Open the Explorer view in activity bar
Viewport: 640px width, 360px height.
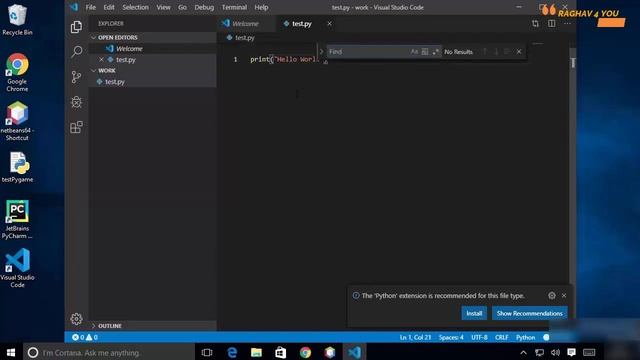point(76,27)
